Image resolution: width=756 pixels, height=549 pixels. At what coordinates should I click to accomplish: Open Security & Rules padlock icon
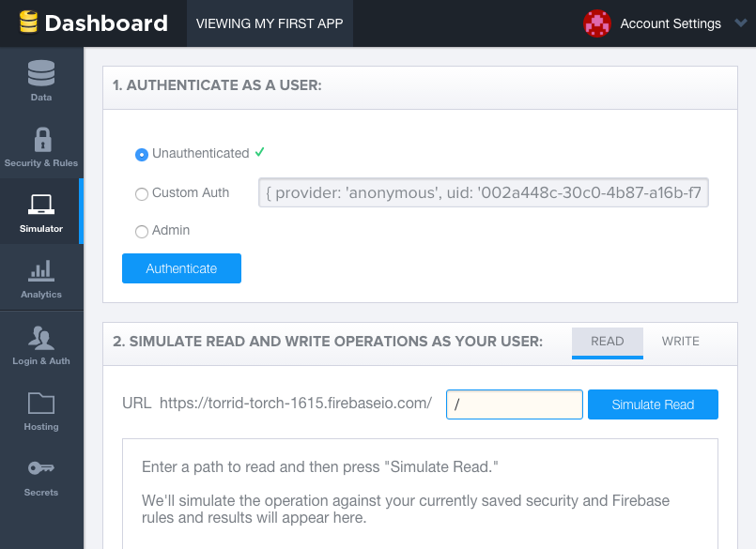tap(43, 140)
